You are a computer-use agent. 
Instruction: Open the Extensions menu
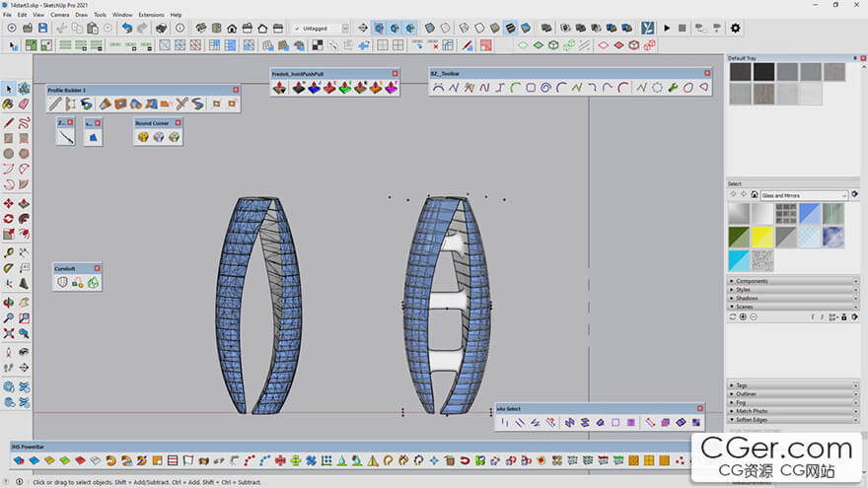coord(151,15)
